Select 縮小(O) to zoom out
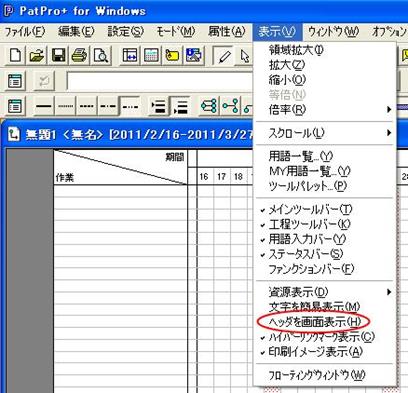Image resolution: width=408 pixels, height=393 pixels. 287,80
